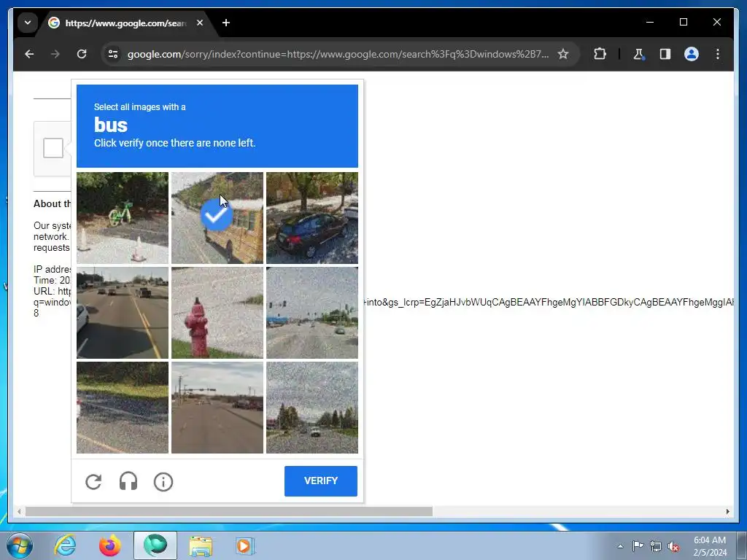Viewport: 747px width, 560px height.
Task: Open network status tray icon
Action: click(656, 546)
